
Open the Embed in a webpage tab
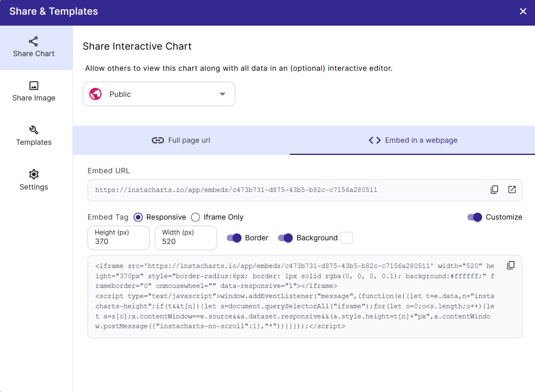pos(413,140)
